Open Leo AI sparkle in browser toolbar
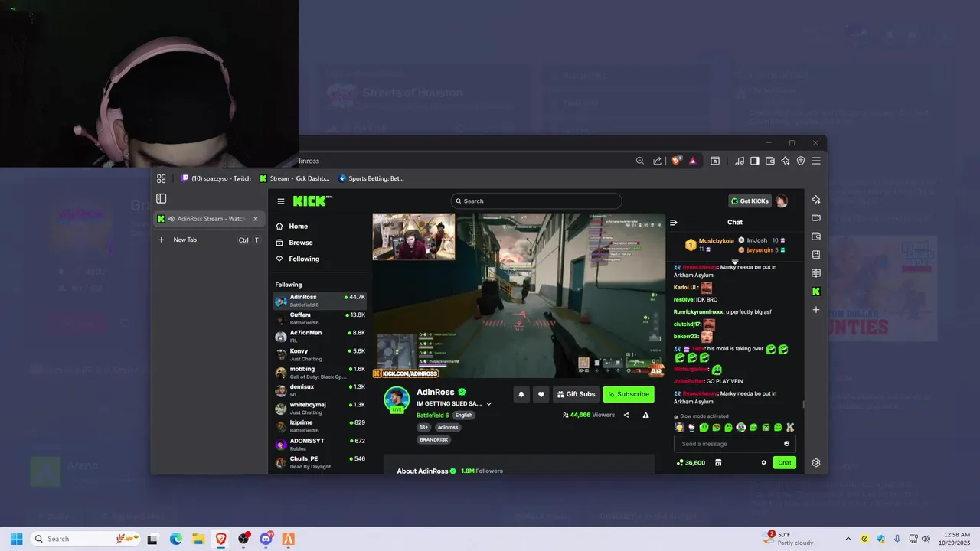 point(786,161)
